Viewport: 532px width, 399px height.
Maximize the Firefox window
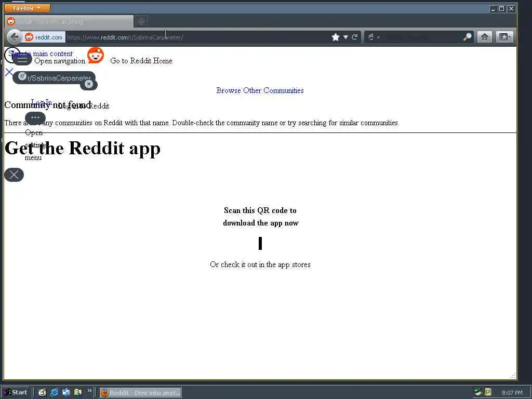point(501,9)
